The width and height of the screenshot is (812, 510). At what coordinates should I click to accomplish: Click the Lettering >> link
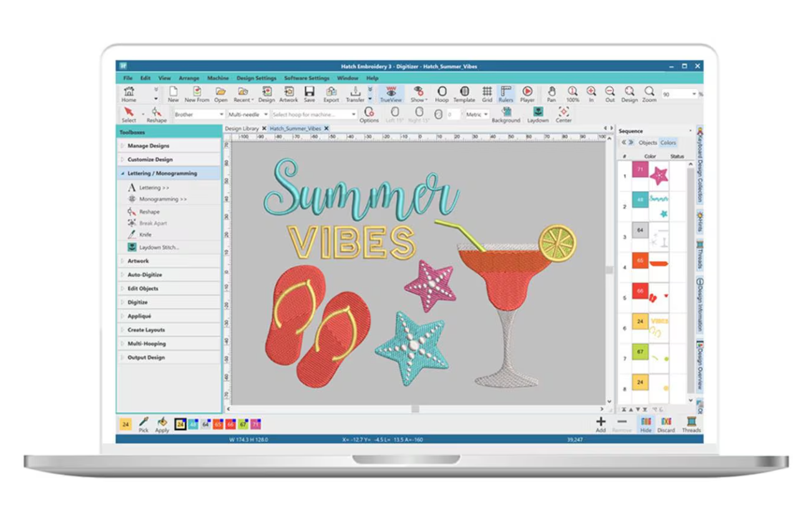click(154, 187)
